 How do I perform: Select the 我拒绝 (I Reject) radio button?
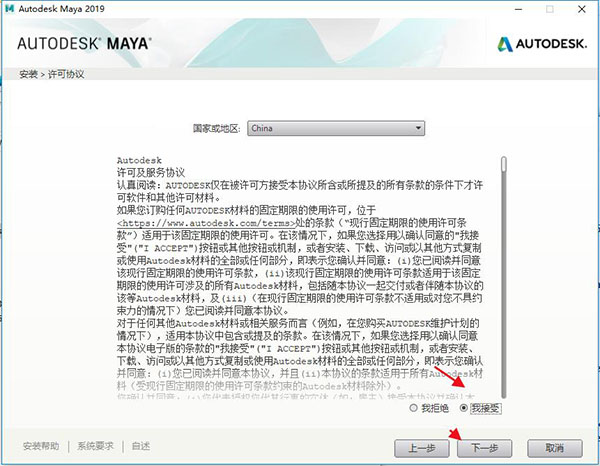(x=413, y=408)
